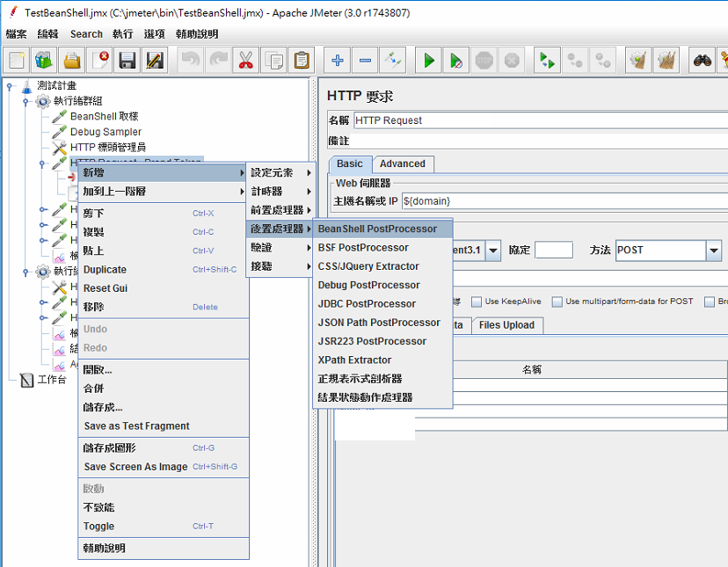Open the Files Upload tab

pos(506,325)
